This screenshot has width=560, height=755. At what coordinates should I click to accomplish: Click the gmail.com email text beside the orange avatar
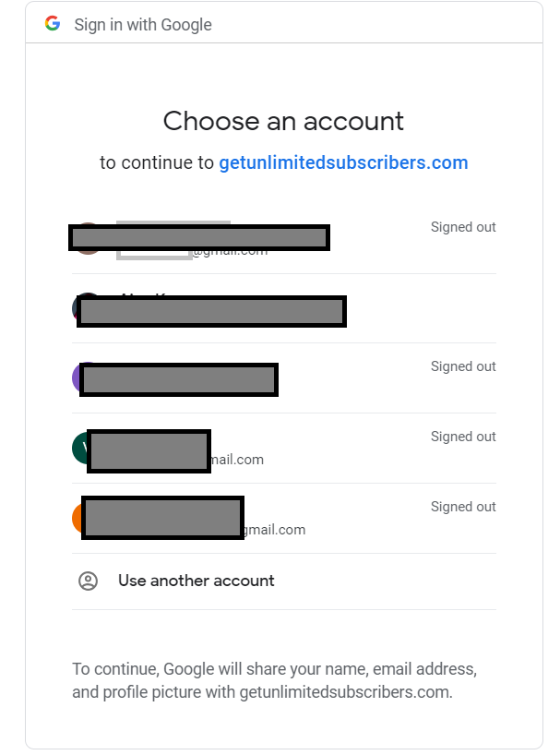tap(275, 530)
